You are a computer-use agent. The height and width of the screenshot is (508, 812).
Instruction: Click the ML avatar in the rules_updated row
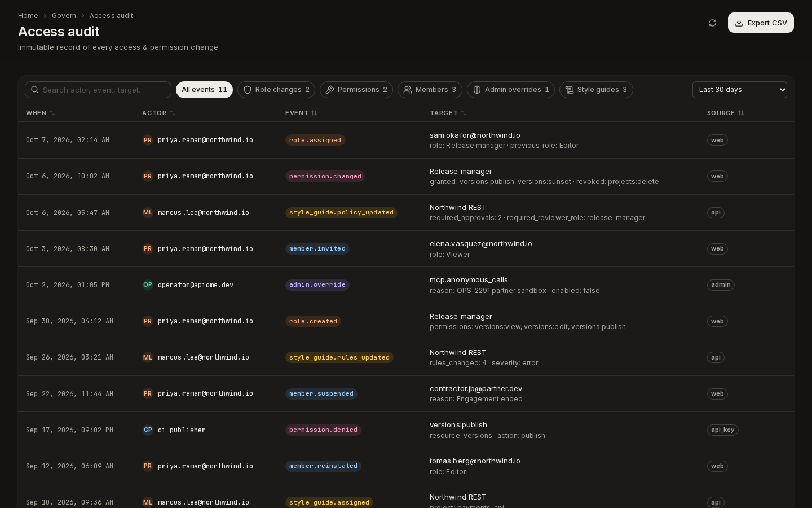tap(148, 357)
